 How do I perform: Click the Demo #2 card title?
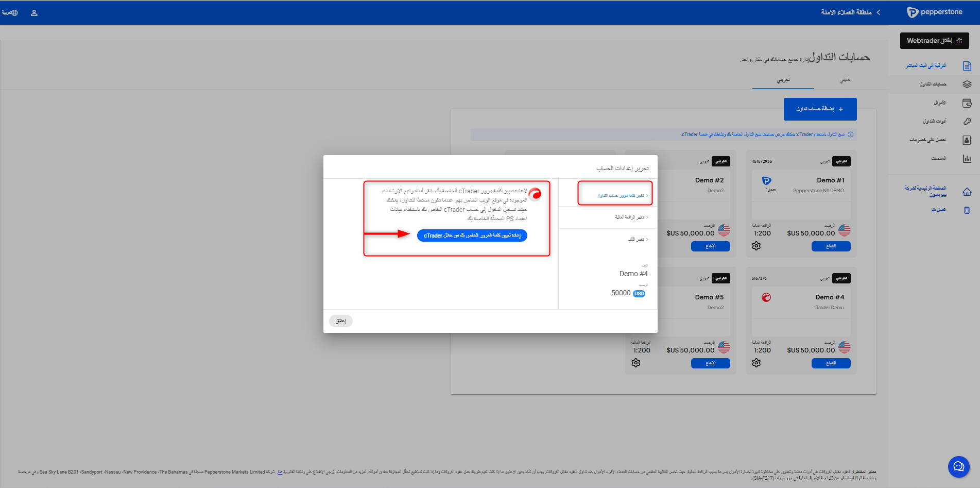(709, 180)
